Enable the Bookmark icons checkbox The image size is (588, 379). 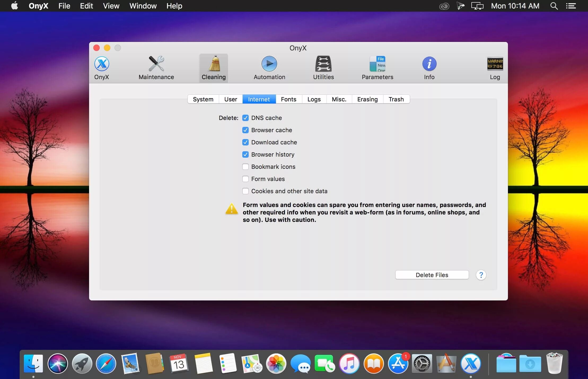[x=245, y=167]
